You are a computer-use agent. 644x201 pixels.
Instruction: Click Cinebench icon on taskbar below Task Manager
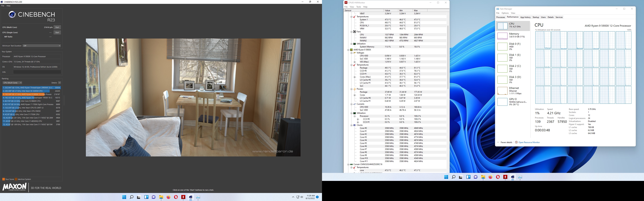(513, 177)
